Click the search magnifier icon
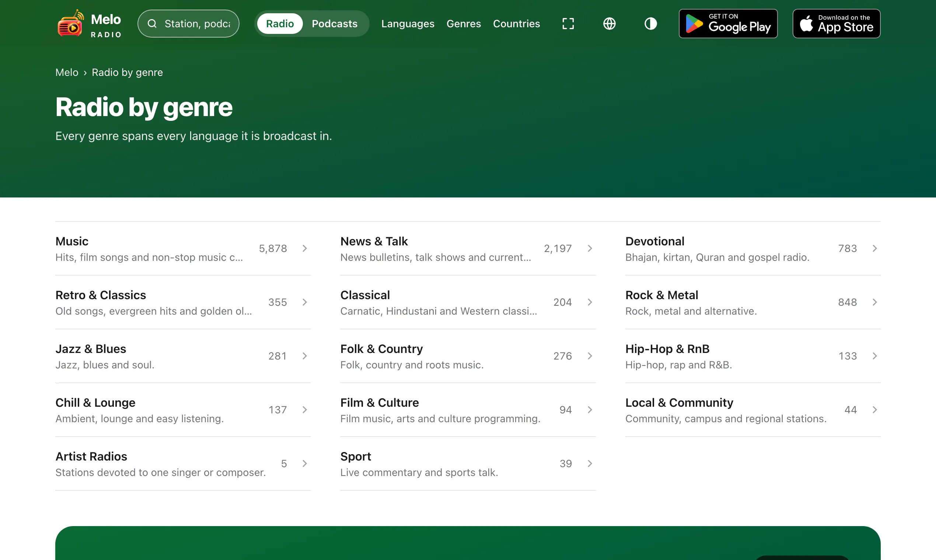Viewport: 936px width, 560px height. point(152,24)
